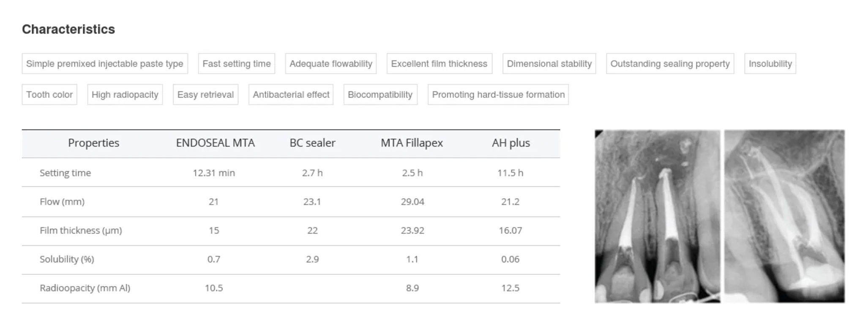Click the 'BC sealer' column header
The width and height of the screenshot is (868, 321).
click(312, 143)
